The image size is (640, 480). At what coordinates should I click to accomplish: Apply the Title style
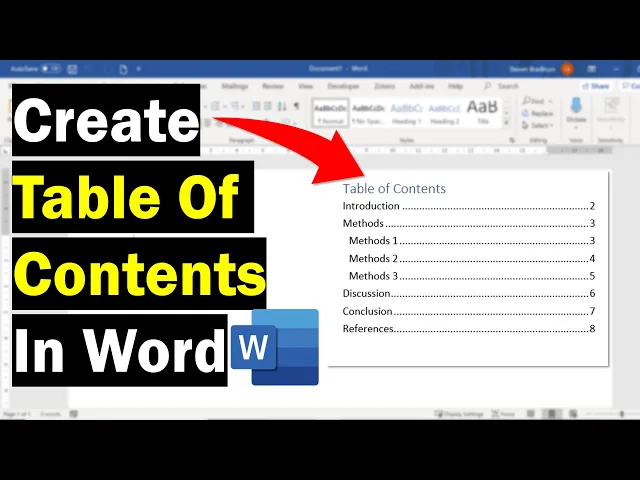[482, 113]
